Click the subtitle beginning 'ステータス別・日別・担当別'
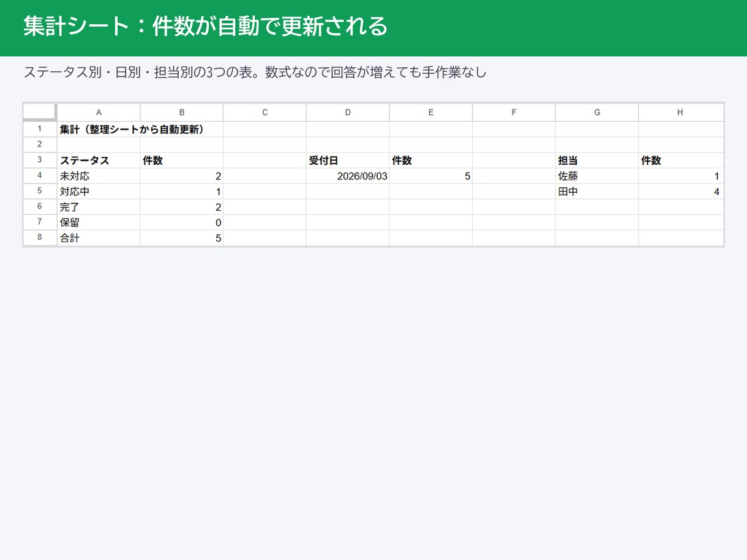Viewport: 747px width, 560px height. [255, 72]
